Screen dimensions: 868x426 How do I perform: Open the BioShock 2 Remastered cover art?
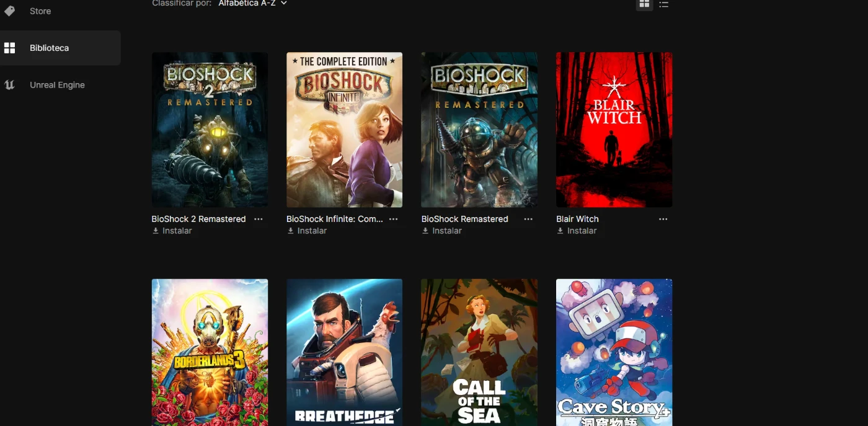[210, 130]
